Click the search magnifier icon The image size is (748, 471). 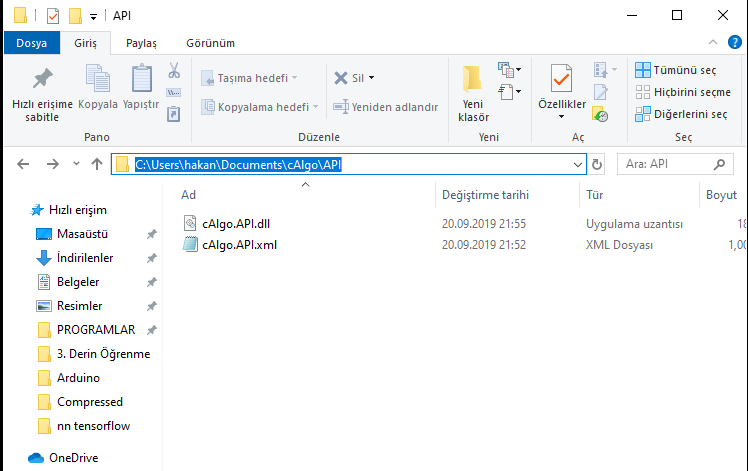point(719,164)
